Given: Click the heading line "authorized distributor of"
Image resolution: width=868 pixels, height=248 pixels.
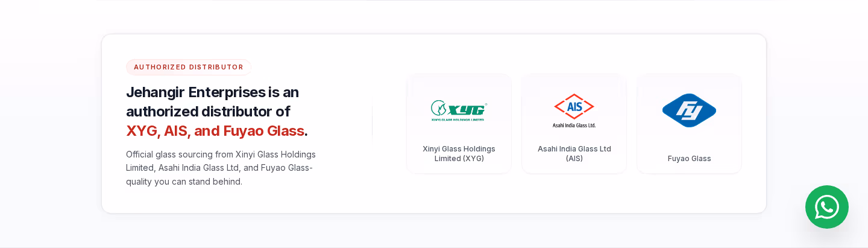Looking at the screenshot, I should 208,112.
